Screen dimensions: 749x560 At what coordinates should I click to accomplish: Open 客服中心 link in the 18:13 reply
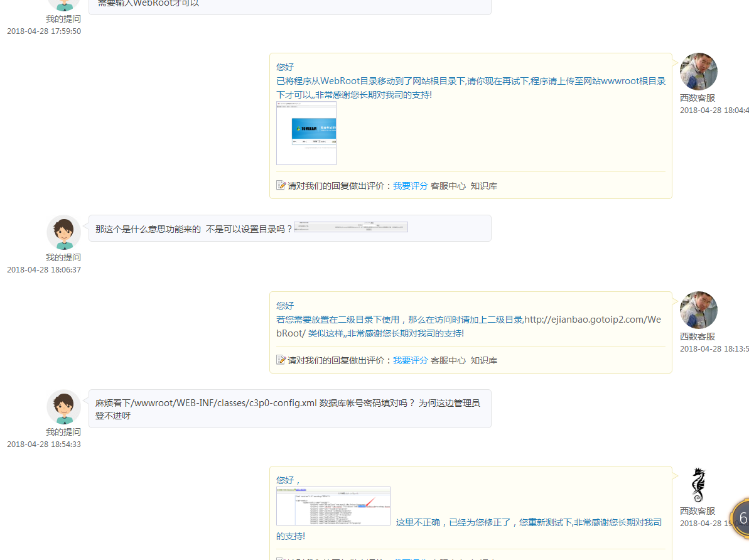tap(448, 360)
